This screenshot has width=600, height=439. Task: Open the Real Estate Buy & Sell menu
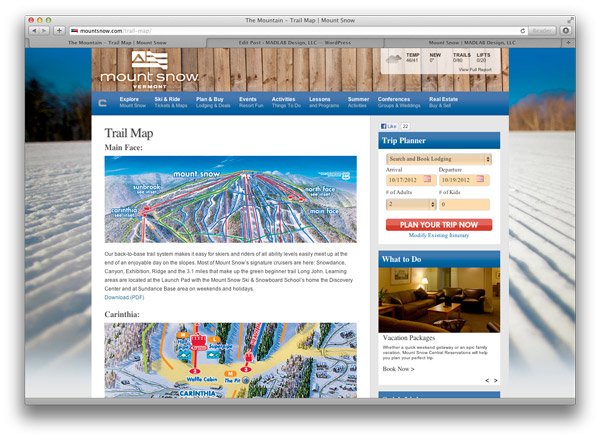click(443, 102)
